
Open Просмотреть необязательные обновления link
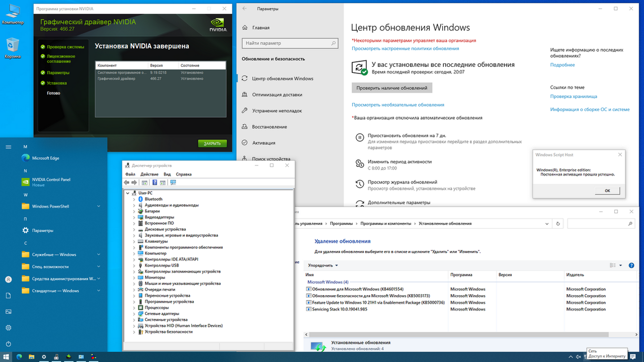tap(398, 105)
